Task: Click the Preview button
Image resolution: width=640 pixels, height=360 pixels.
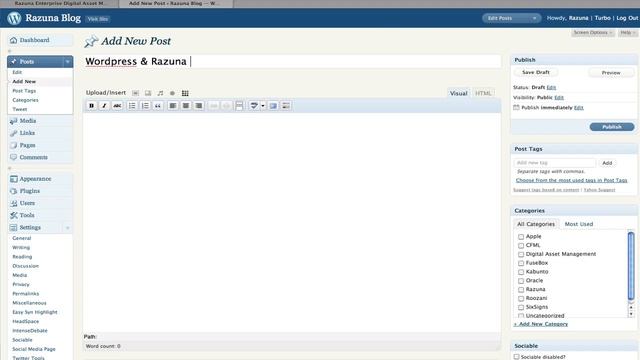Action: tap(611, 73)
